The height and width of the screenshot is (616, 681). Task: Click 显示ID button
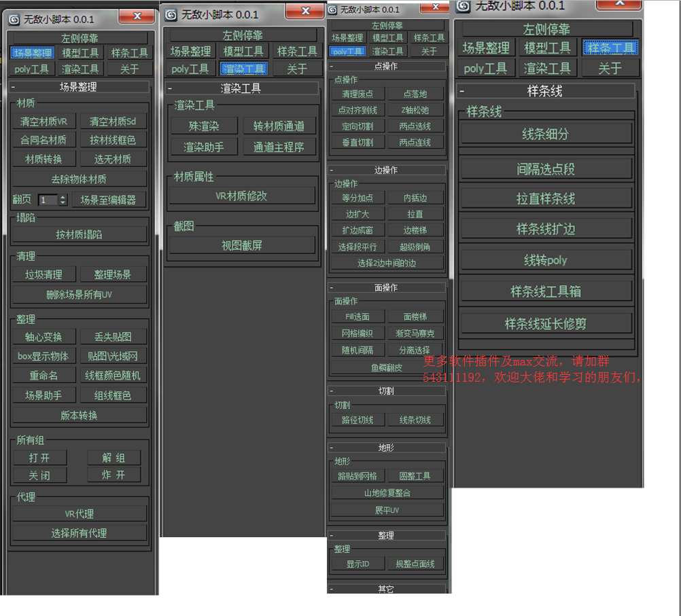coord(358,564)
